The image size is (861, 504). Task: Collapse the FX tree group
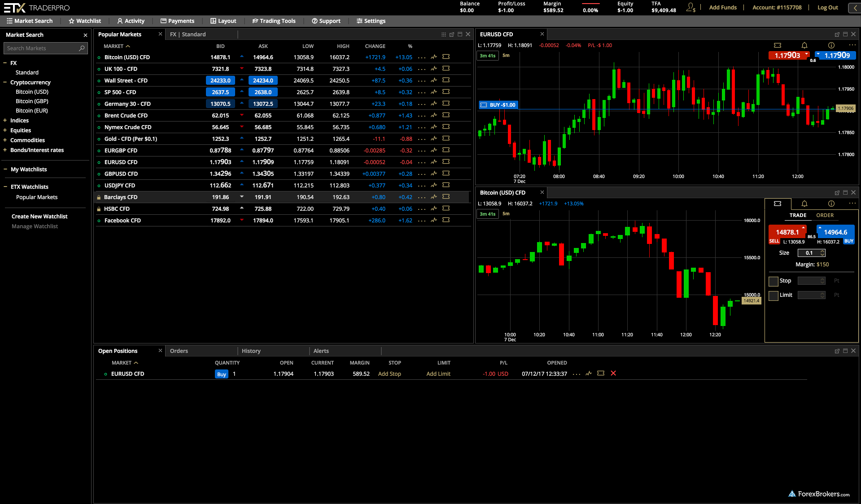click(x=5, y=63)
